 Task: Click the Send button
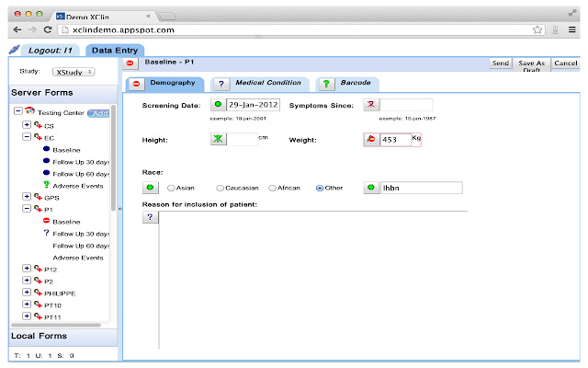pos(501,63)
